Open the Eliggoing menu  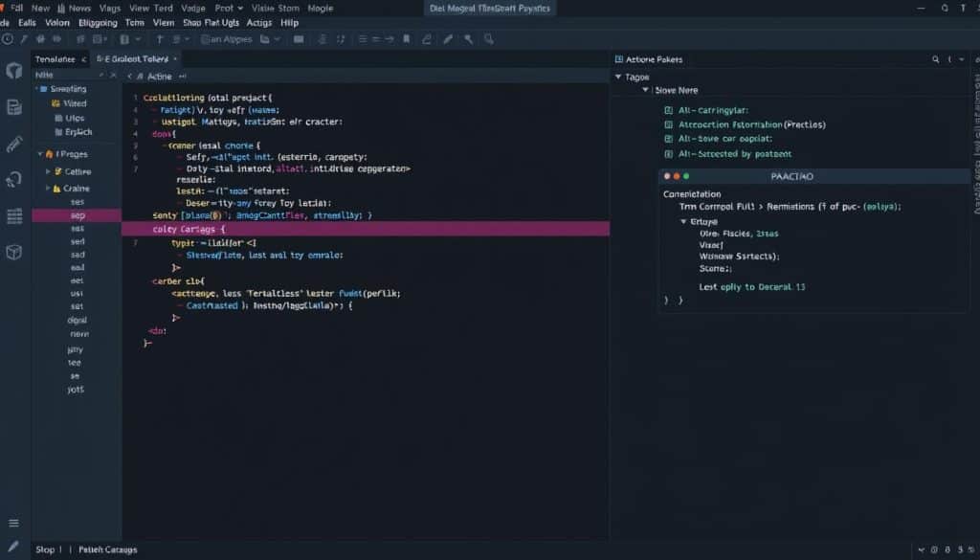(98, 23)
